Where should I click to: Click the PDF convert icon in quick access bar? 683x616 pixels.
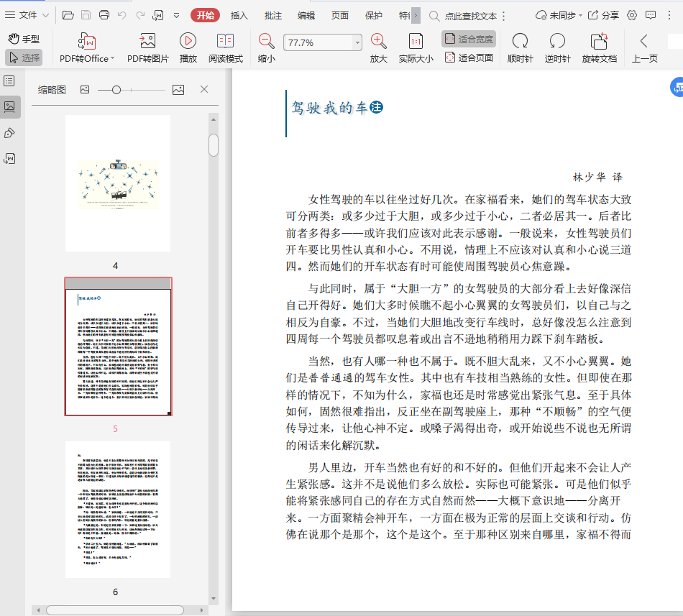157,15
